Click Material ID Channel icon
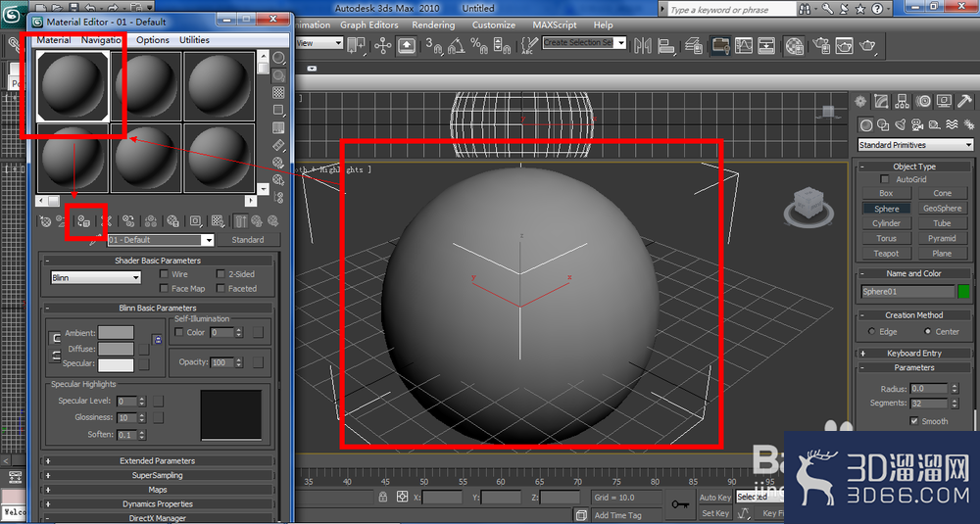 [196, 221]
